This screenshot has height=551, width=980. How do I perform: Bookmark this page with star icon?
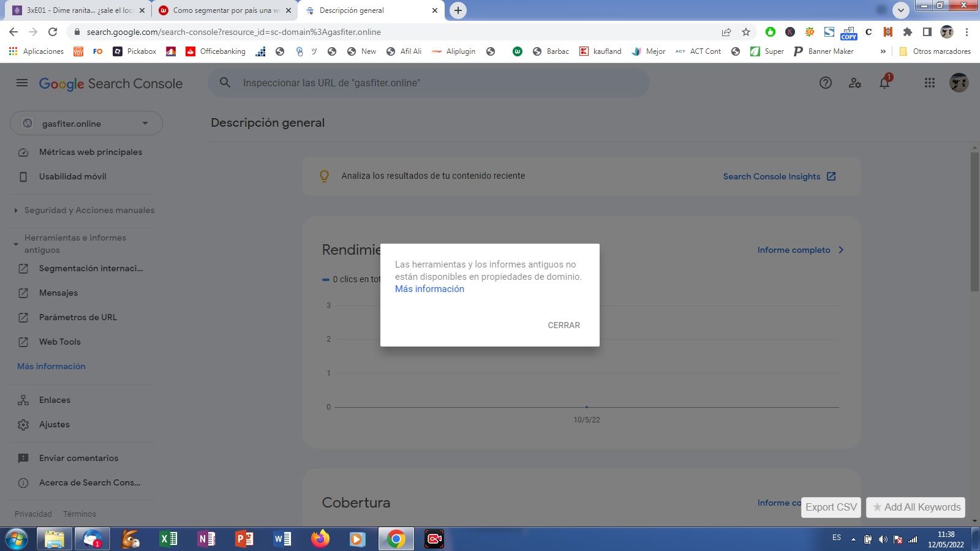tap(746, 32)
